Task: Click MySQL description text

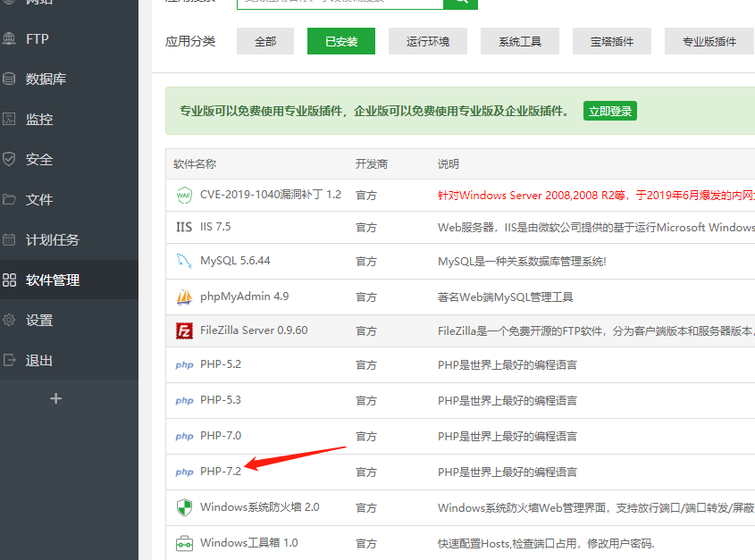Action: pyautogui.click(x=522, y=262)
